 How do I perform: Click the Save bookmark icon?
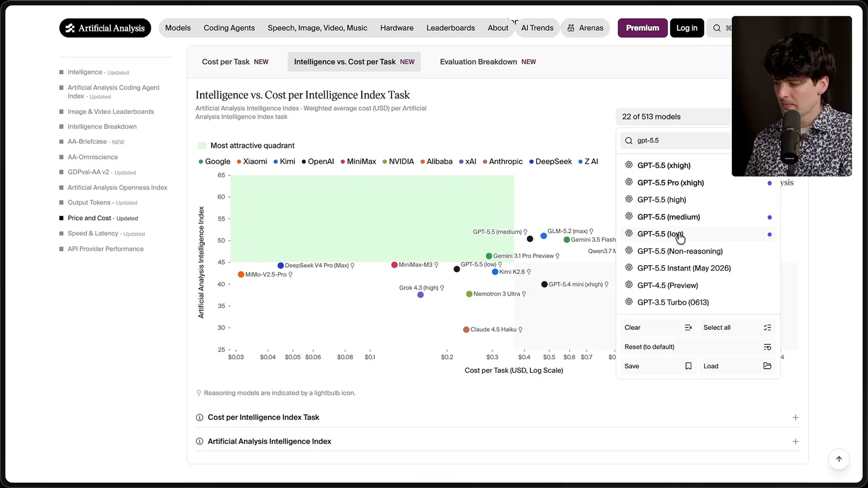tap(688, 366)
